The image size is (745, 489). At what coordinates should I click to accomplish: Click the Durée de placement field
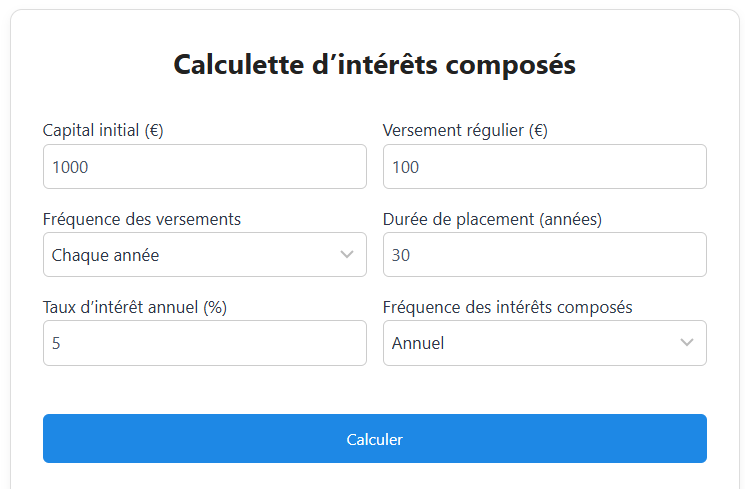pos(544,255)
